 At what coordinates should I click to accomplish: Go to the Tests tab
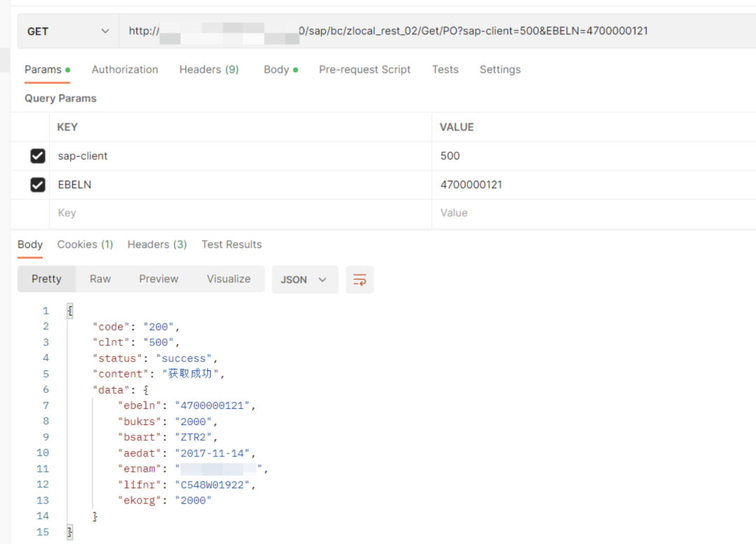pos(445,69)
